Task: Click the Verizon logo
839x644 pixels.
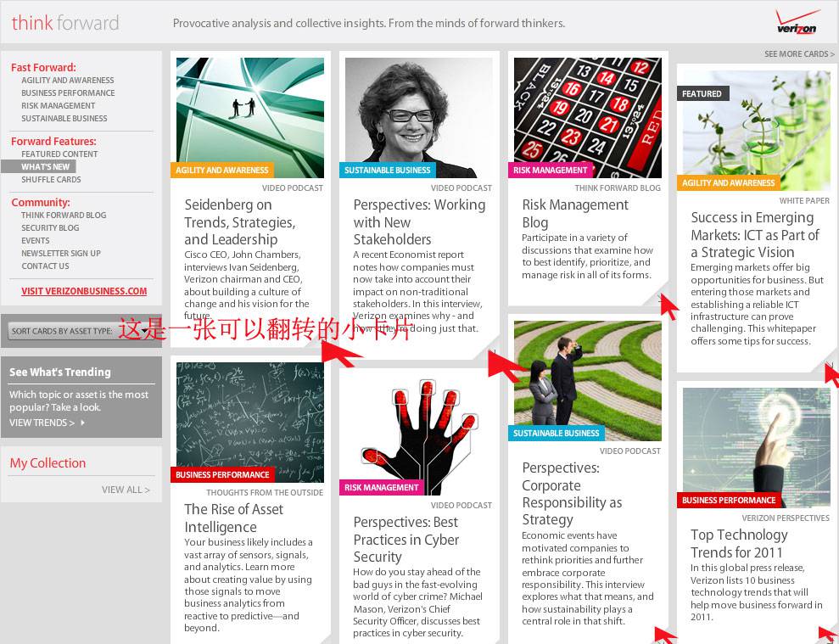Action: pos(797,22)
